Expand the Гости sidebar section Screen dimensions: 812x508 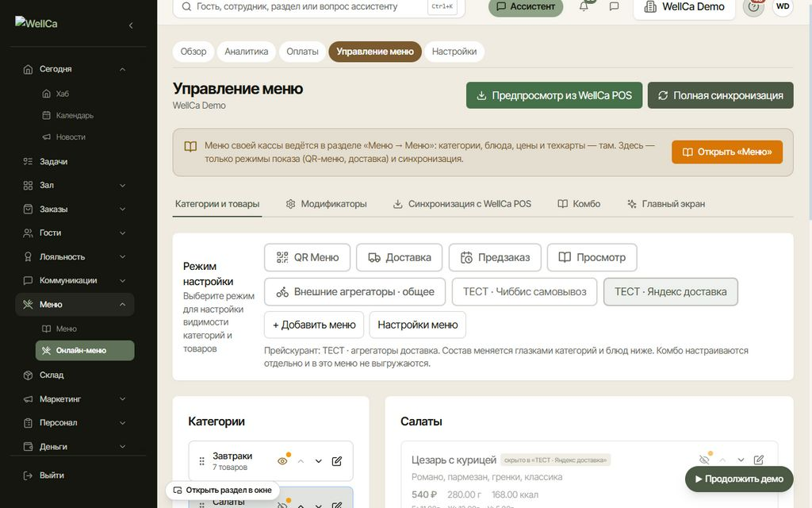[122, 233]
